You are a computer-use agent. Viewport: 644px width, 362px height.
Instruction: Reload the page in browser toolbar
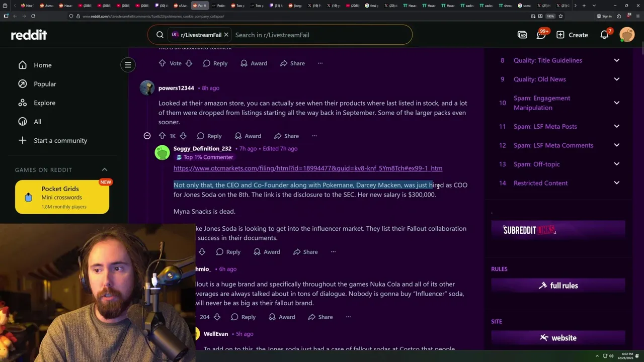click(x=33, y=16)
